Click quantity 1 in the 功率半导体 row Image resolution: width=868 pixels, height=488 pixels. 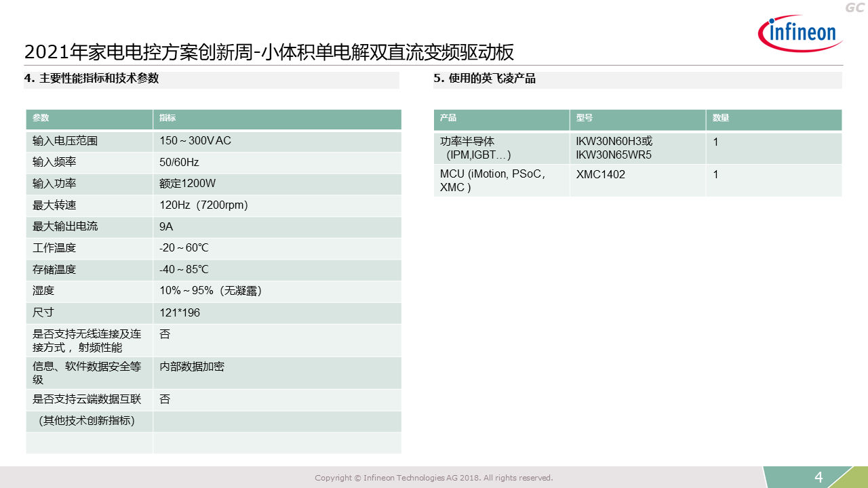coord(715,142)
